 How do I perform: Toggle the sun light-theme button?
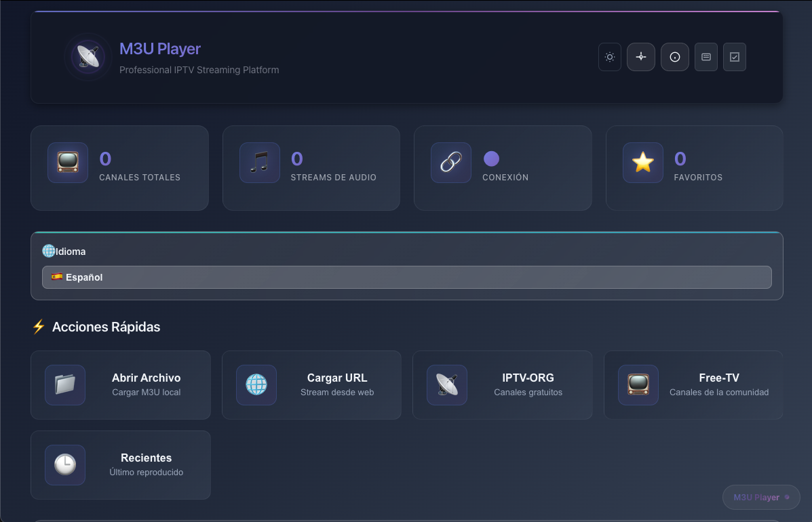[610, 57]
